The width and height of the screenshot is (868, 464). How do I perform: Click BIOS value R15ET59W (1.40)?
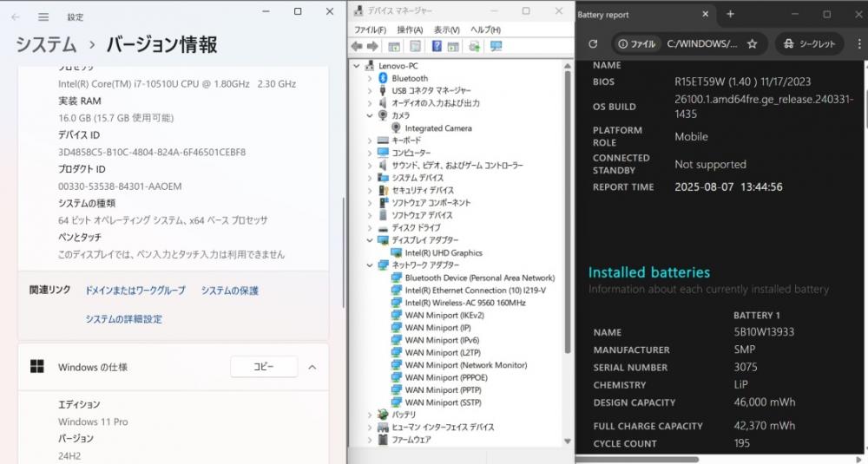(x=742, y=82)
